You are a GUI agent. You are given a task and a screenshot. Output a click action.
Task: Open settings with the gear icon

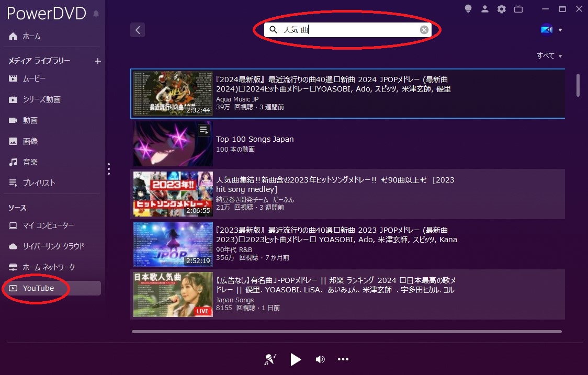click(x=501, y=9)
